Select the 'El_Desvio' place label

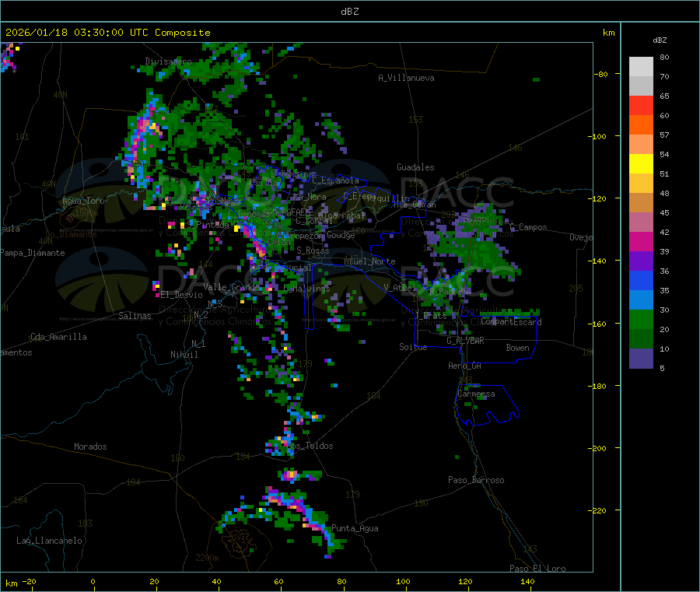(181, 295)
